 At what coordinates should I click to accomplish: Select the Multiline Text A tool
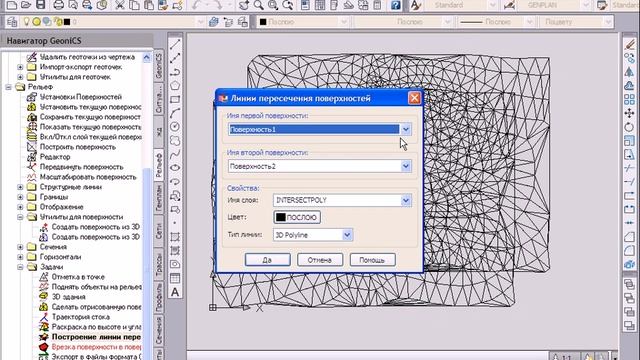175,292
